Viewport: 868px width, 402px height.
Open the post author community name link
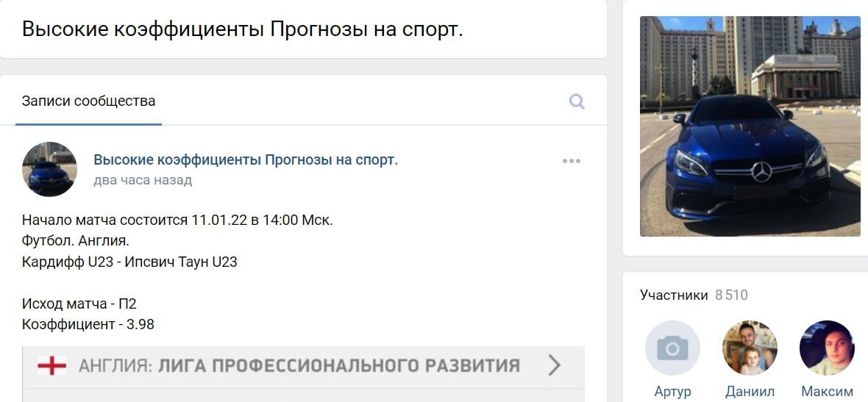tap(246, 160)
